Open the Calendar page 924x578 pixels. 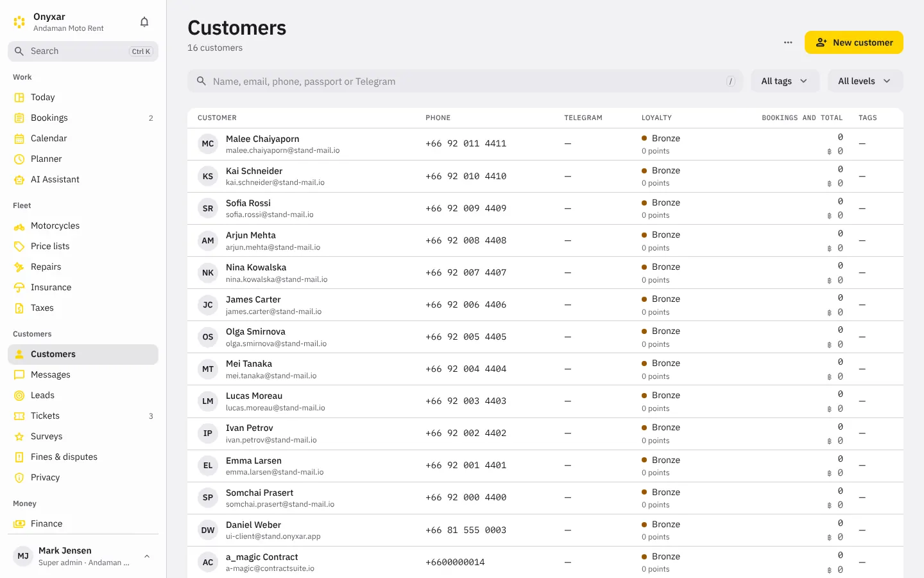tap(83, 138)
